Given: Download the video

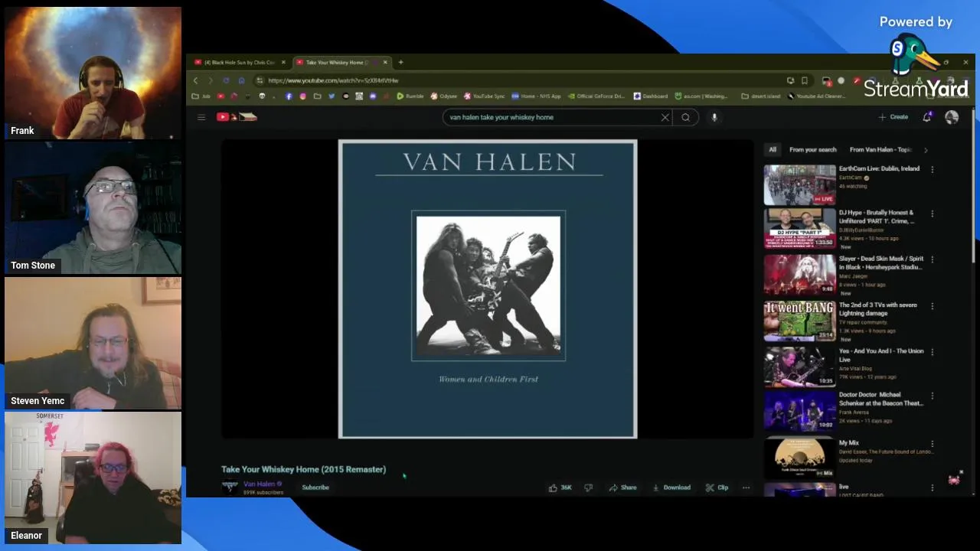Looking at the screenshot, I should coord(671,487).
